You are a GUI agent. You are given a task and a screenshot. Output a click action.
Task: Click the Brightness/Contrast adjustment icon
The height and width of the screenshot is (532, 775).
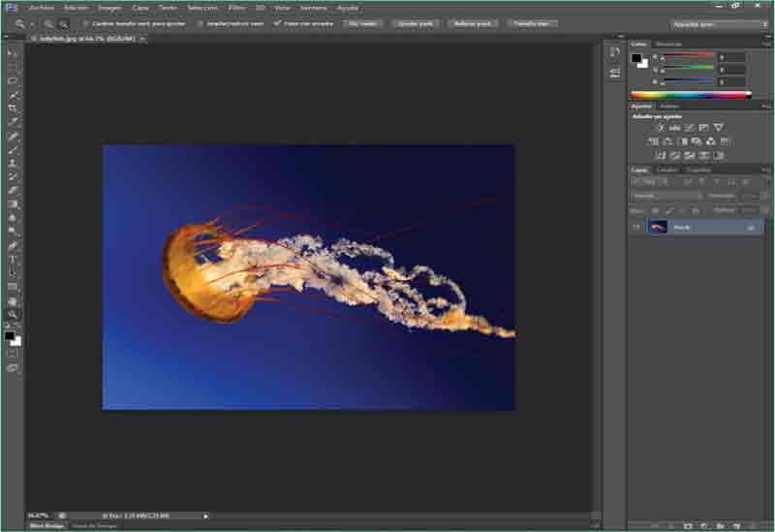tap(660, 128)
